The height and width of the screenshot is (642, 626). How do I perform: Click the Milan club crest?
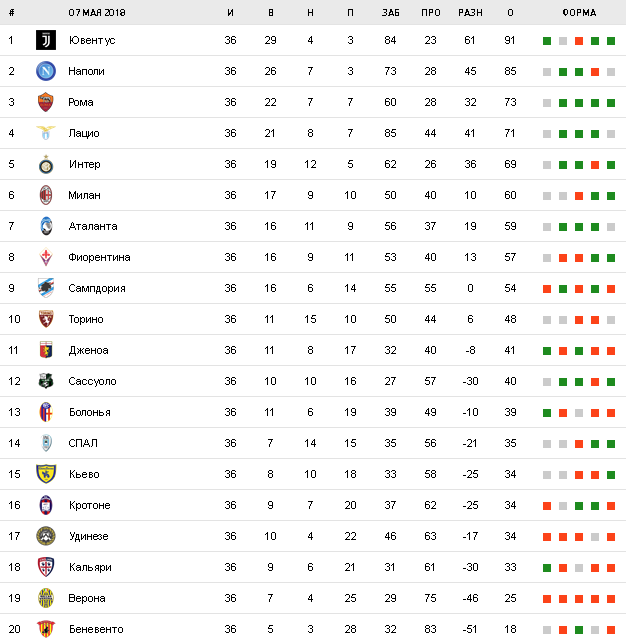tap(46, 195)
